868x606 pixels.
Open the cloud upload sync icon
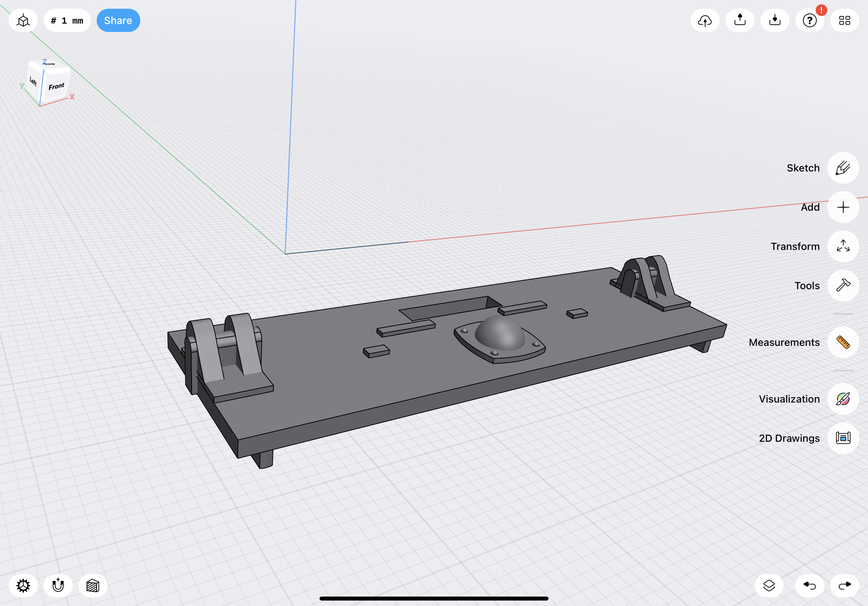tap(705, 20)
